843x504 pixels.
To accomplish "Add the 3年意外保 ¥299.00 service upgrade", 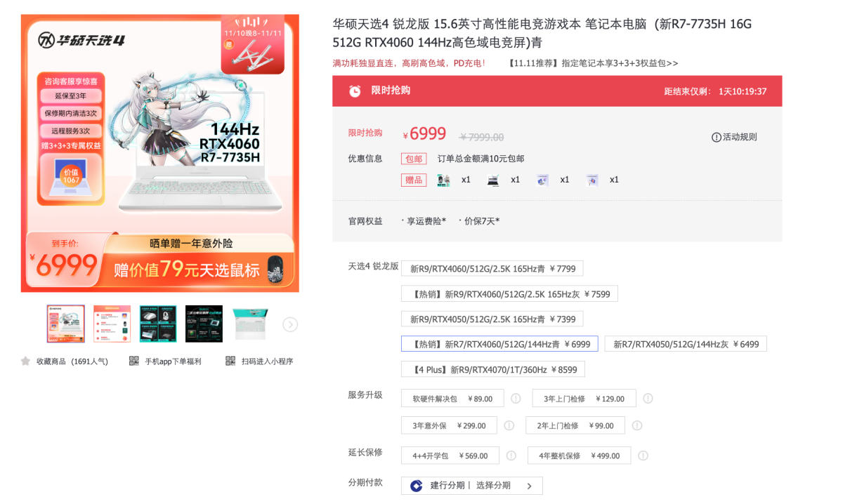I will click(449, 425).
